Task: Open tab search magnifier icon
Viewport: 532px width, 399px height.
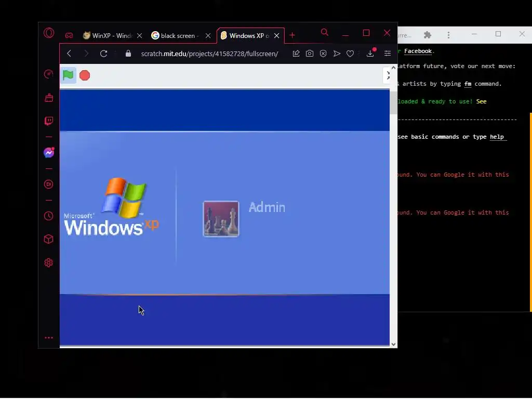Action: coord(324,33)
